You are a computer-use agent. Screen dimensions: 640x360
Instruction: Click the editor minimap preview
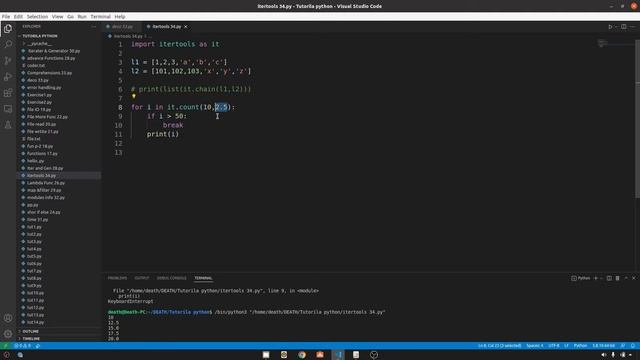coord(602,43)
